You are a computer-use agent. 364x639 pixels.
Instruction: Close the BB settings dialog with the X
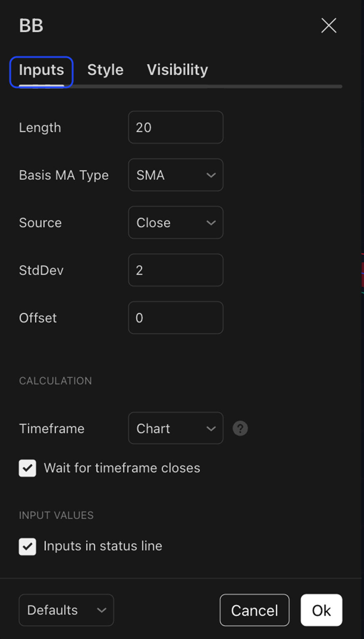coord(328,25)
